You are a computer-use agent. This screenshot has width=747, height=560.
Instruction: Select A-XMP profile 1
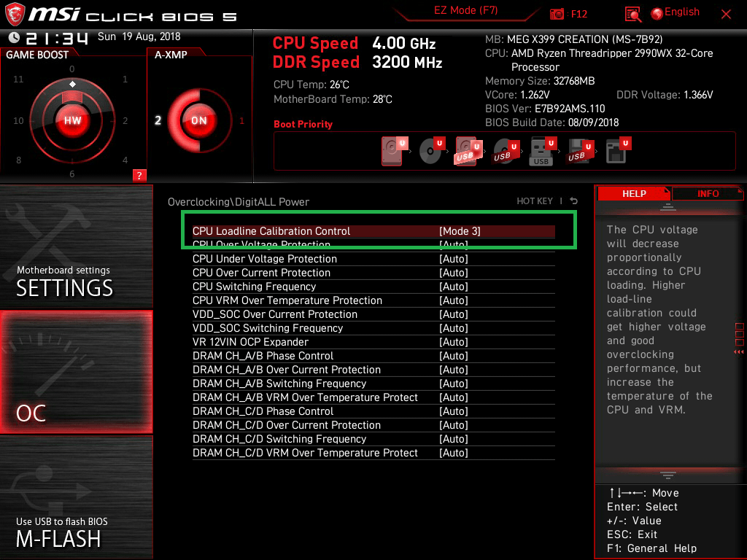[x=241, y=120]
